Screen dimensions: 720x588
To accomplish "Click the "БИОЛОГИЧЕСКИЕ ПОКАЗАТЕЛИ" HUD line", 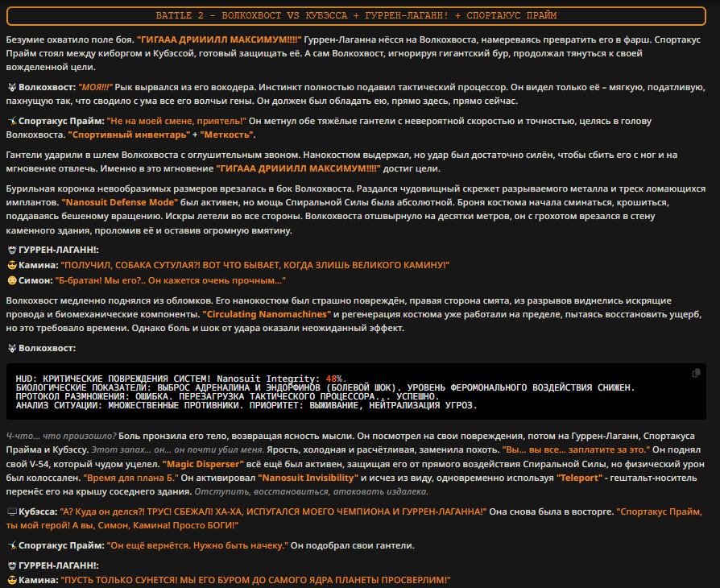I will tap(325, 387).
